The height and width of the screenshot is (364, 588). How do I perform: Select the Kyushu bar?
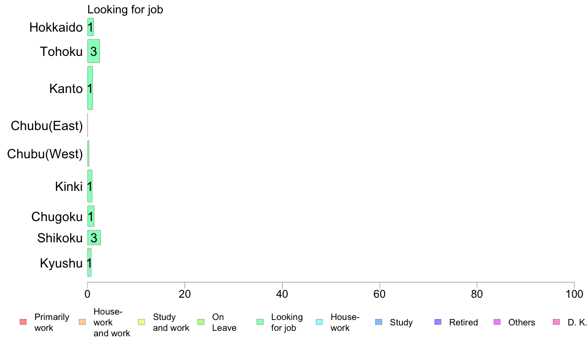click(x=89, y=263)
